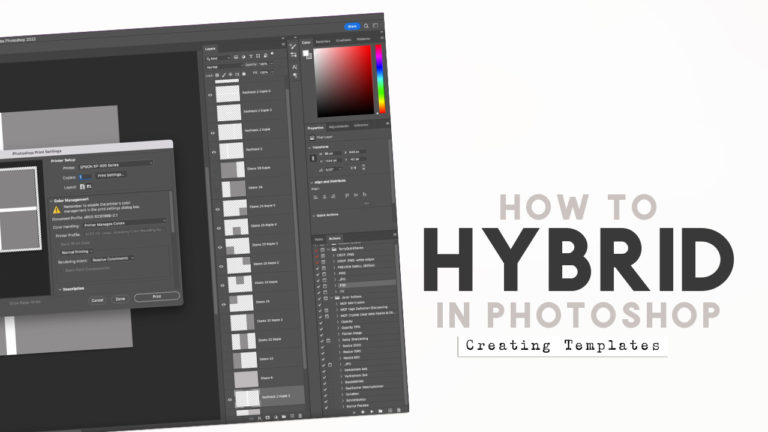This screenshot has width=768, height=432.
Task: Open the collapsed Brush Settings panel icon
Action: point(293,55)
